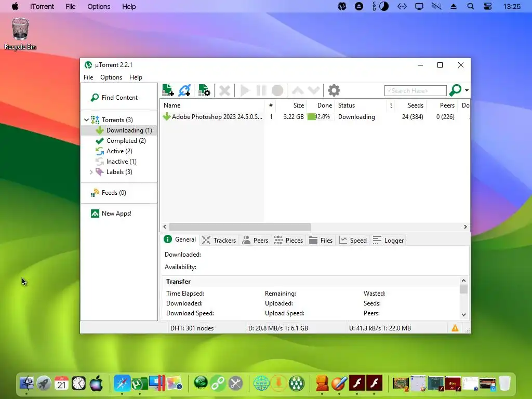The width and height of the screenshot is (532, 399).
Task: Select Inactive (1) category
Action: (121, 162)
